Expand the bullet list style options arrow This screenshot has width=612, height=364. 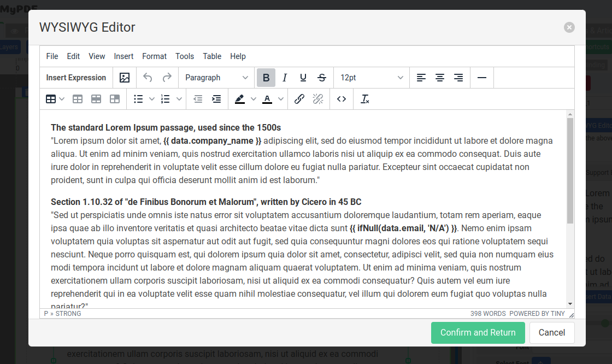point(152,99)
